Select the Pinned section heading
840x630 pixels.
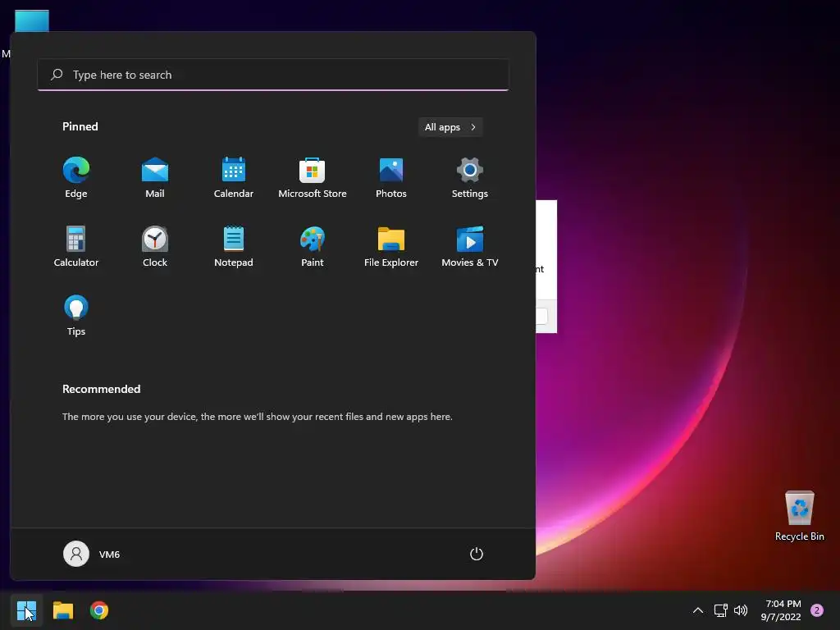(x=80, y=126)
